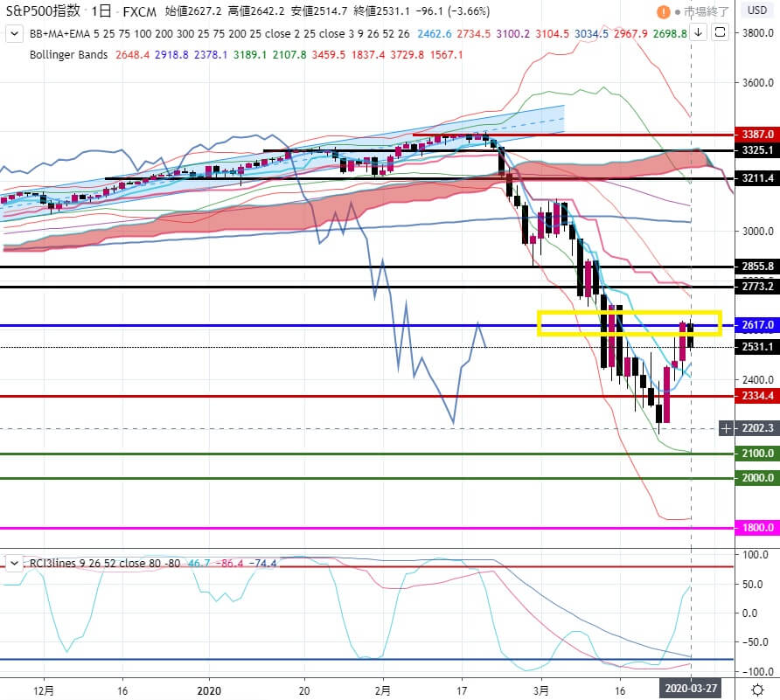Click the 46.7 RCI value
780x700 pixels.
pos(198,564)
